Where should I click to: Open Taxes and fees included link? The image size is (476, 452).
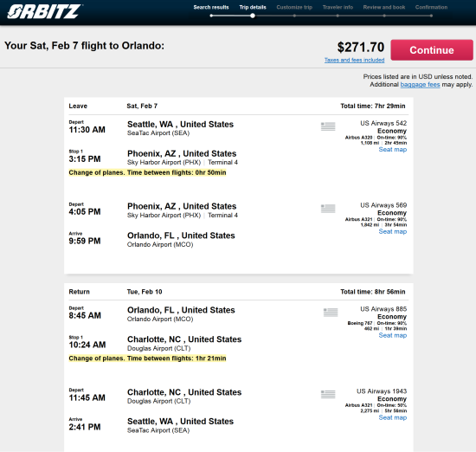pyautogui.click(x=354, y=60)
